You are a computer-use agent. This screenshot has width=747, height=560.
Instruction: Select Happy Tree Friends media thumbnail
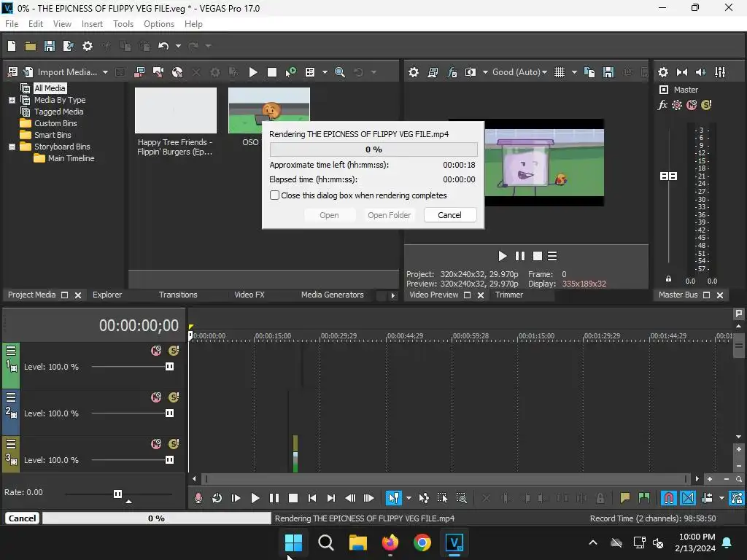pyautogui.click(x=175, y=111)
